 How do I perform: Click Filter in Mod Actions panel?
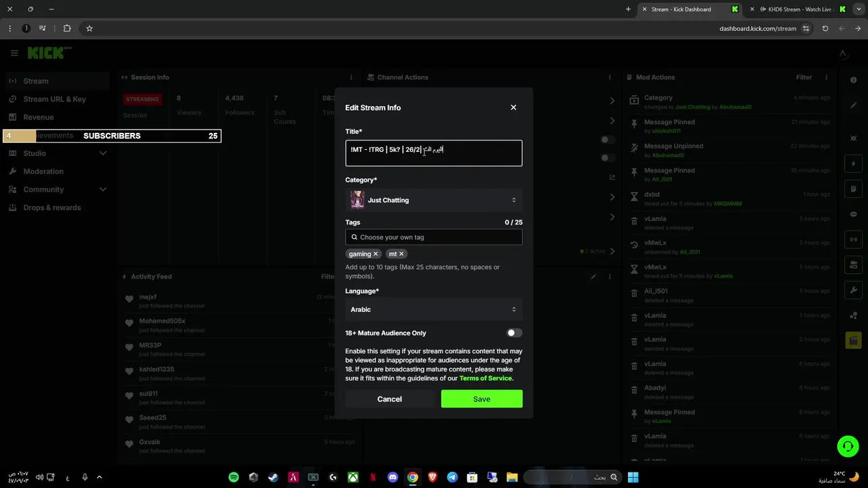point(804,77)
